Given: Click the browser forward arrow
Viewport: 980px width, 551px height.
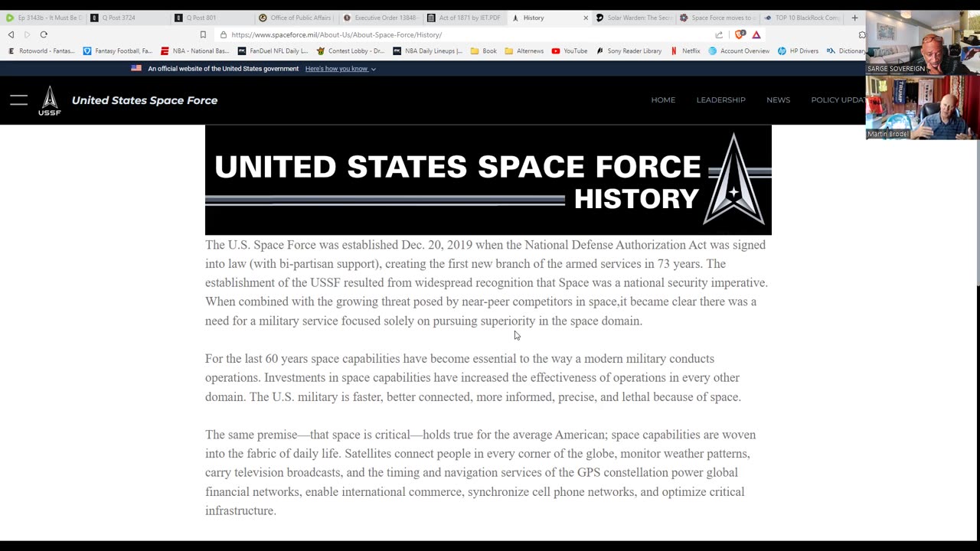Looking at the screenshot, I should point(27,34).
